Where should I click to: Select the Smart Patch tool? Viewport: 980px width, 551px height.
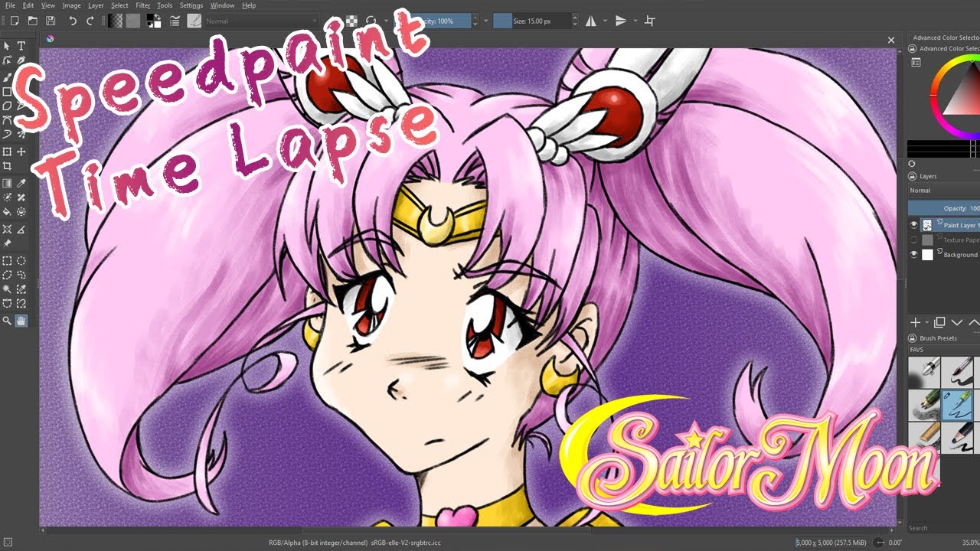point(21,197)
